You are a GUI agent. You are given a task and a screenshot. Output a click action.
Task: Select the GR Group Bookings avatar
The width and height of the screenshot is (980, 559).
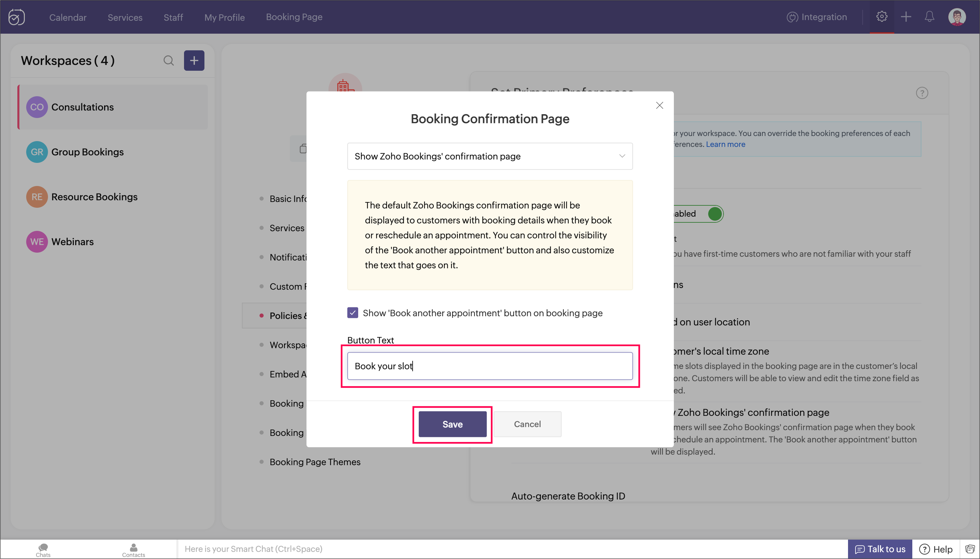click(37, 152)
